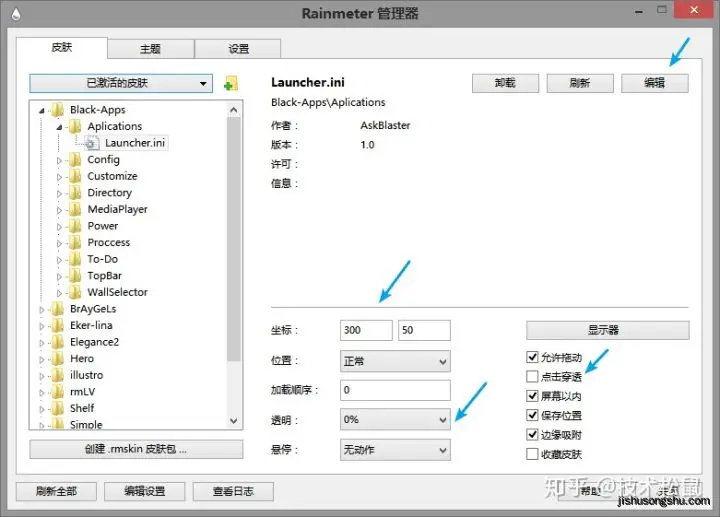Expand the MediaPlayer tree node
Viewport: 720px width, 517px height.
coord(59,210)
